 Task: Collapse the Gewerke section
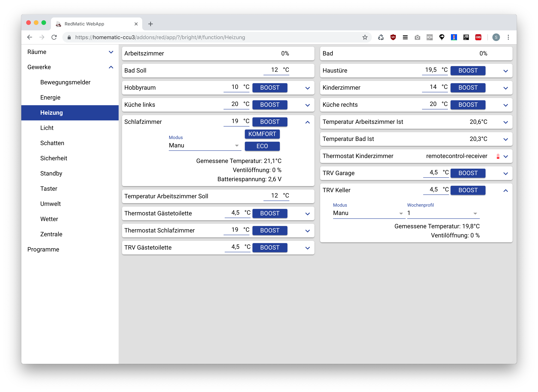[111, 67]
